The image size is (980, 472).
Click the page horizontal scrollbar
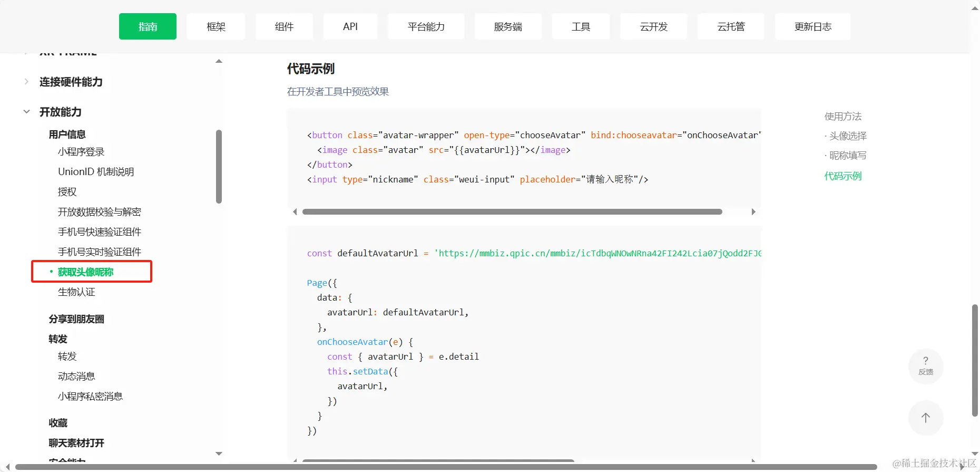(446, 467)
